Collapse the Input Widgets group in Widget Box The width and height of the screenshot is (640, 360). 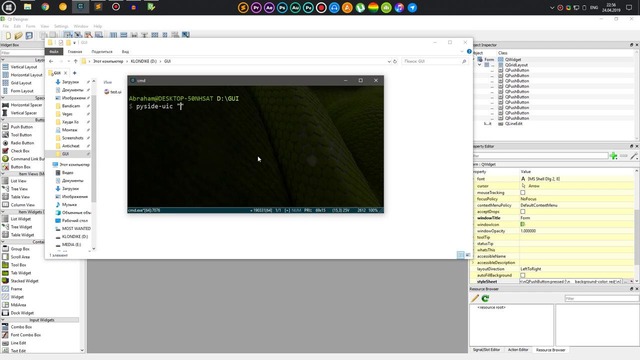point(3,320)
